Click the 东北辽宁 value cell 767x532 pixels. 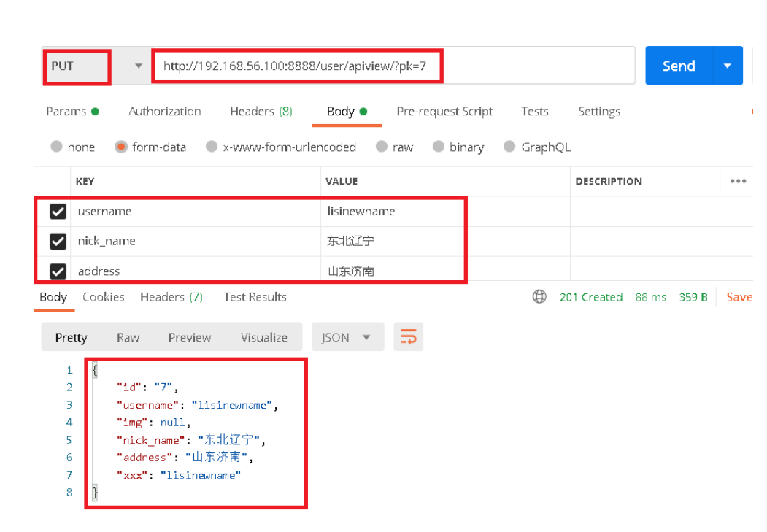point(445,241)
